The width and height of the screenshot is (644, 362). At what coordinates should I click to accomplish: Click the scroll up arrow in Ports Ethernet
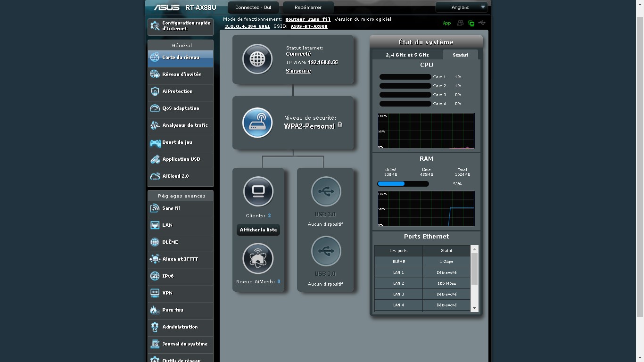tap(474, 249)
